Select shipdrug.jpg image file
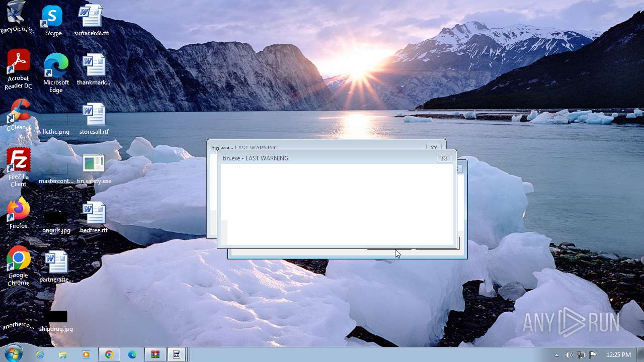The height and width of the screenshot is (362, 644). pyautogui.click(x=56, y=321)
